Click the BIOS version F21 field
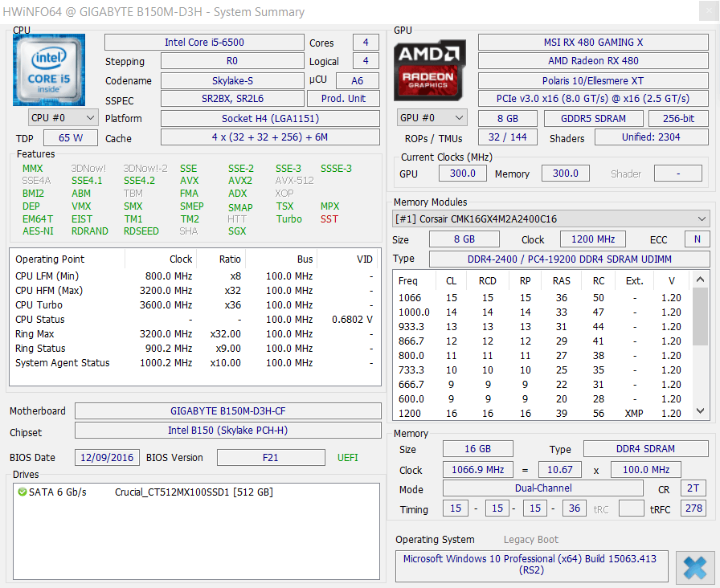 [271, 458]
